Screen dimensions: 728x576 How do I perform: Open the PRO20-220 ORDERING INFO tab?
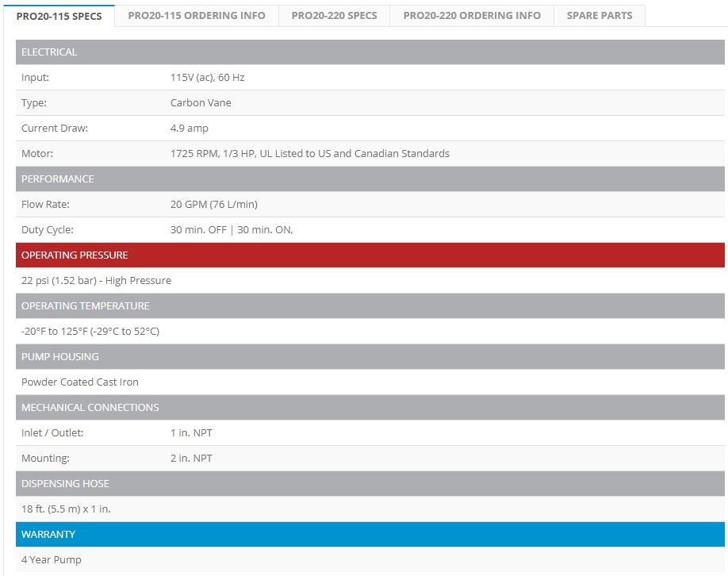click(472, 16)
